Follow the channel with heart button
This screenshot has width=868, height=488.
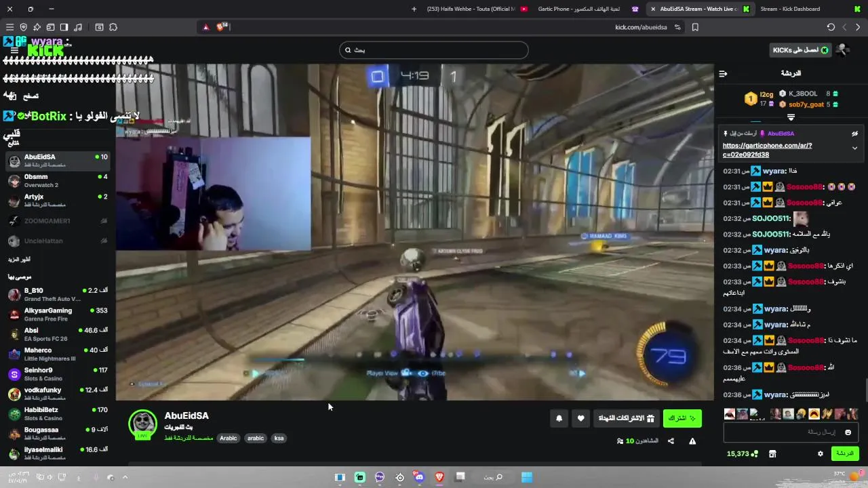[580, 419]
